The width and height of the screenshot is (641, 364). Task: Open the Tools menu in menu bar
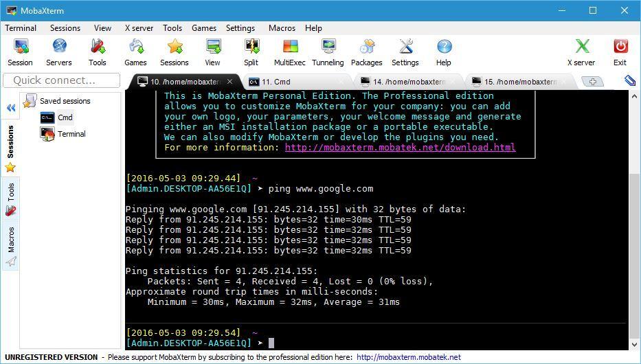tap(172, 28)
